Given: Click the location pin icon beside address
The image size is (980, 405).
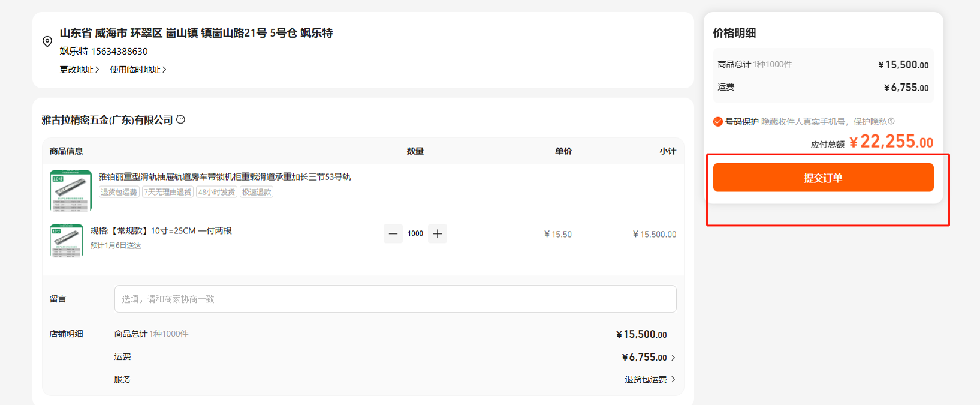Looking at the screenshot, I should [47, 41].
